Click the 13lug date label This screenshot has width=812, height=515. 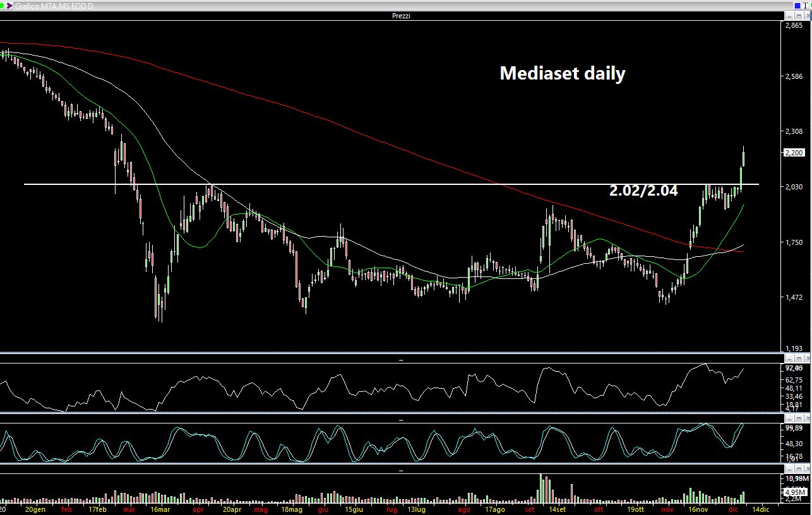pos(417,509)
